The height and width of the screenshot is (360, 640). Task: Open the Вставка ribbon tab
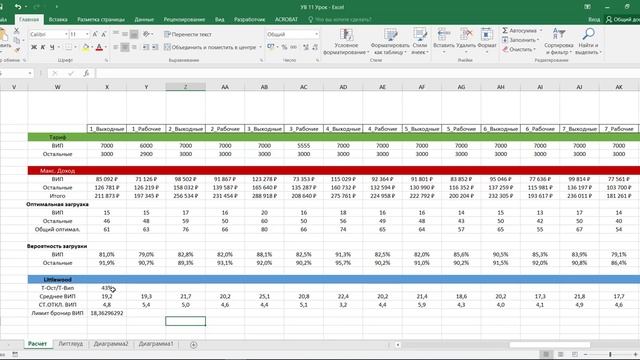click(x=58, y=19)
